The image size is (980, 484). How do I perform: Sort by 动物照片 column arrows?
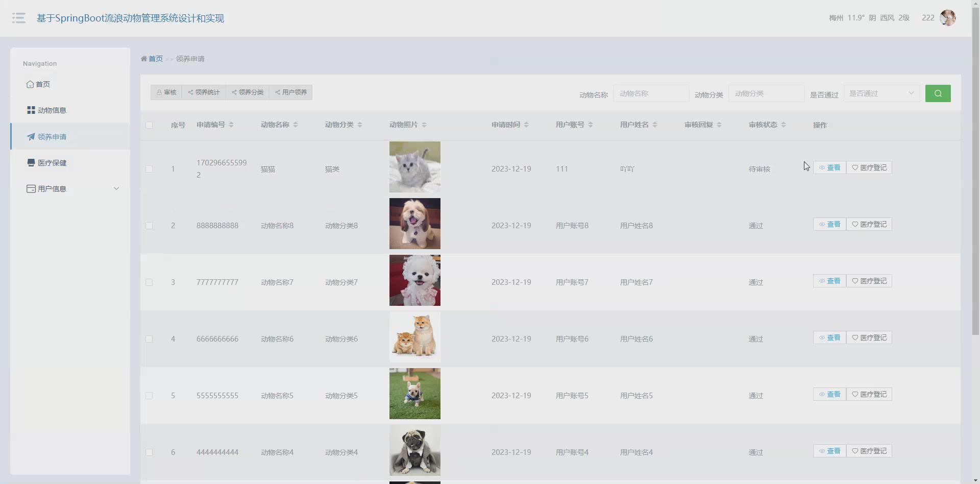point(424,125)
